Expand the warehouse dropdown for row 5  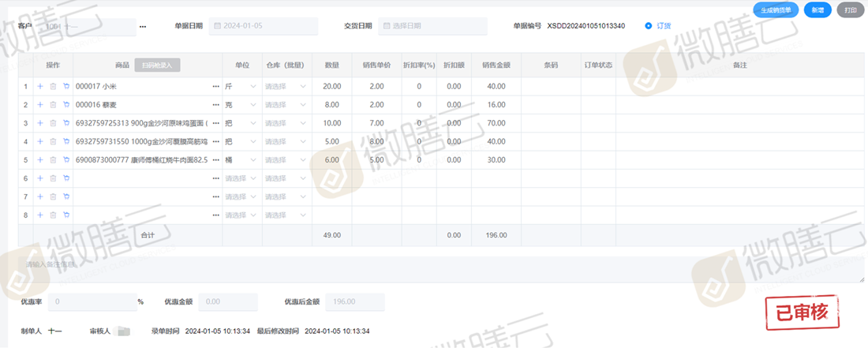point(285,160)
